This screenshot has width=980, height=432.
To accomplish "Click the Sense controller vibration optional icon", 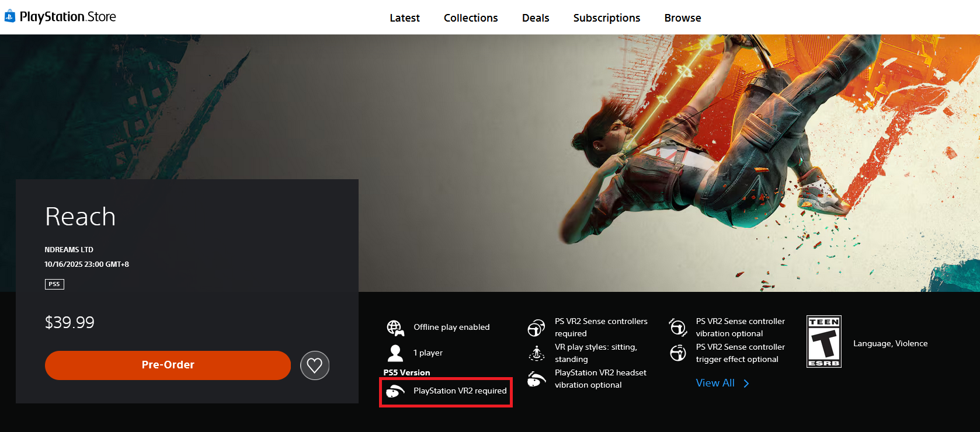I will pyautogui.click(x=678, y=328).
